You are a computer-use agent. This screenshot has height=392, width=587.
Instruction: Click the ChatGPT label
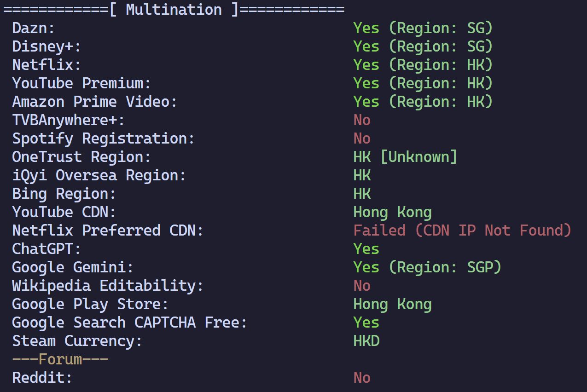(46, 249)
